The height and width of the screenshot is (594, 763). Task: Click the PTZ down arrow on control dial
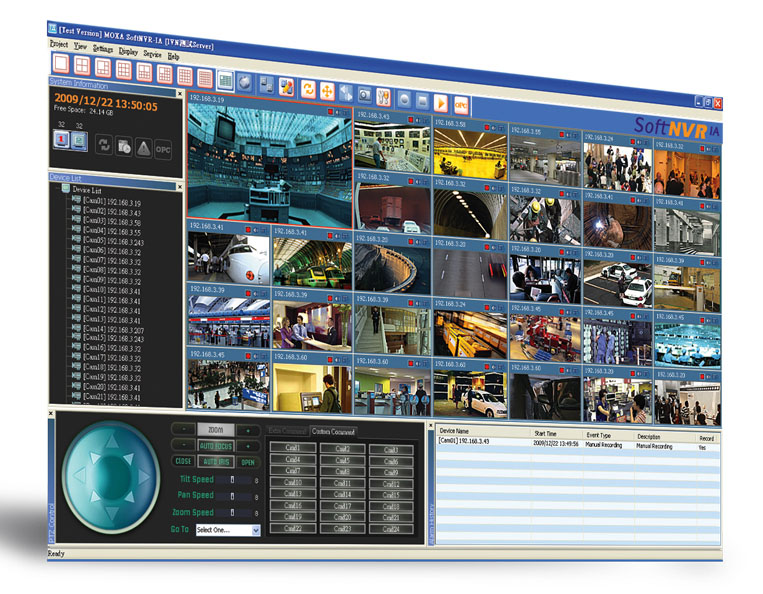pyautogui.click(x=111, y=513)
